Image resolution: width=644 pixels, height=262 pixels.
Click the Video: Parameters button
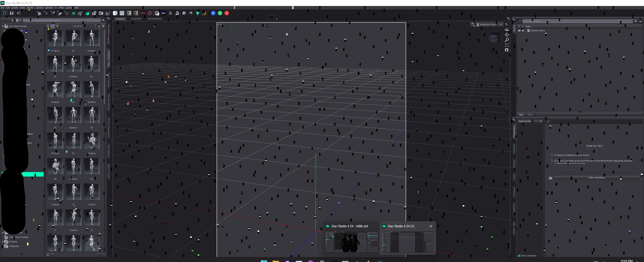[596, 178]
